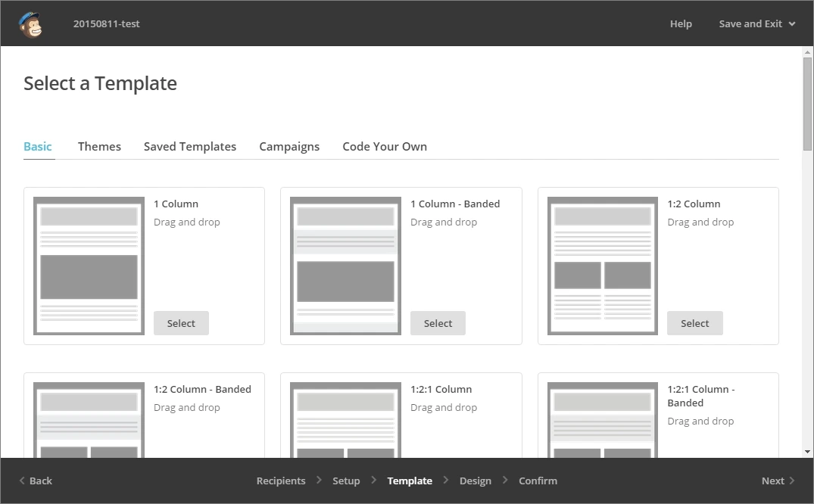Click the 1 Column template thumbnail
Screen dimensions: 814x504
tap(89, 266)
